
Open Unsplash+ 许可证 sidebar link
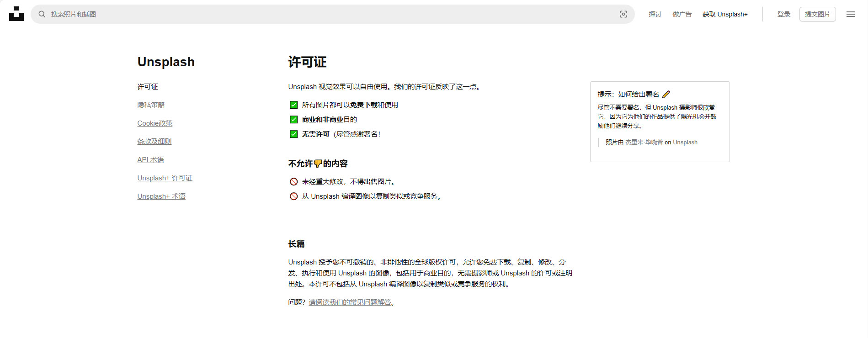point(165,178)
